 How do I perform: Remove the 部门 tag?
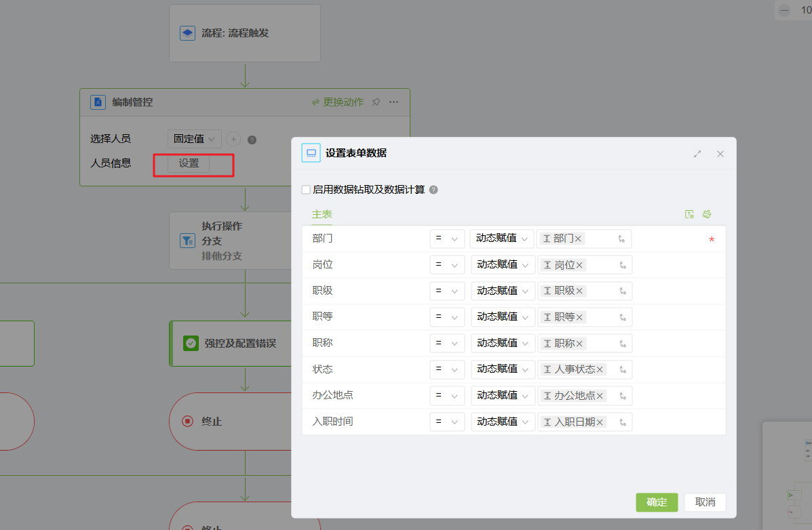[x=578, y=239]
